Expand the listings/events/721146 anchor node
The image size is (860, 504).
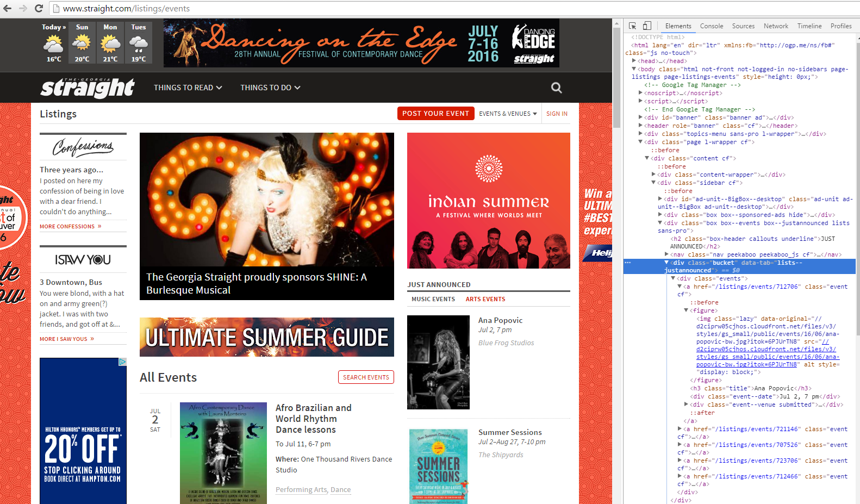(680, 429)
